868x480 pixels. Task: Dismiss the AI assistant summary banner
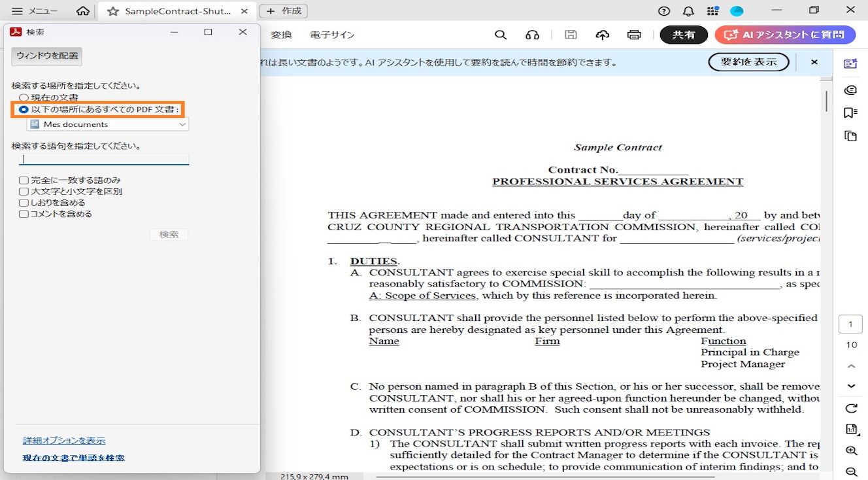coord(814,62)
